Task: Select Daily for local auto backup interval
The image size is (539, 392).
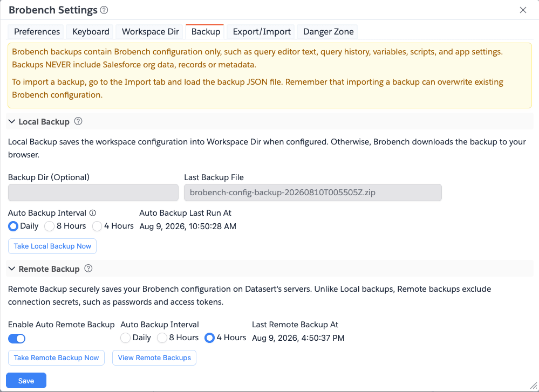Action: (13, 226)
